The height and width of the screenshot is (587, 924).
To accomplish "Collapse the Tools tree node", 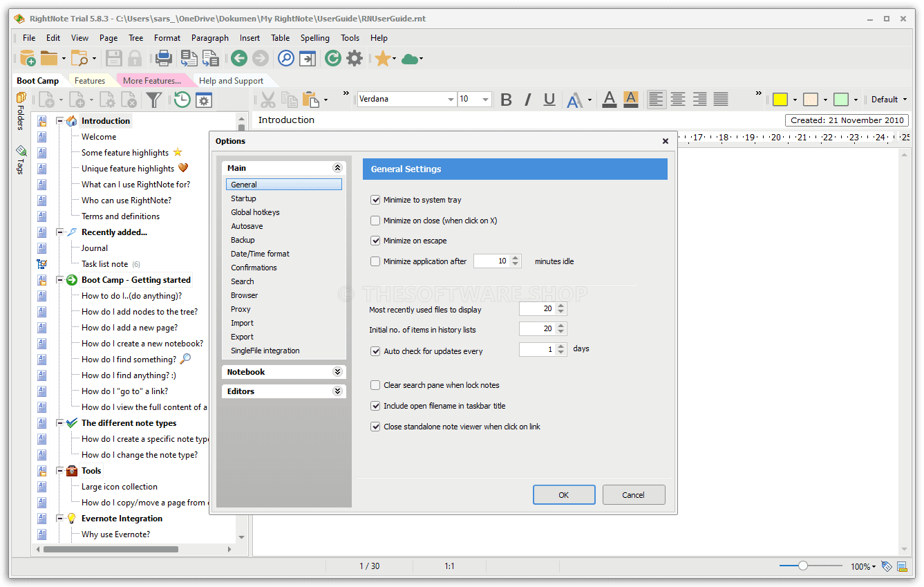I will (x=60, y=471).
